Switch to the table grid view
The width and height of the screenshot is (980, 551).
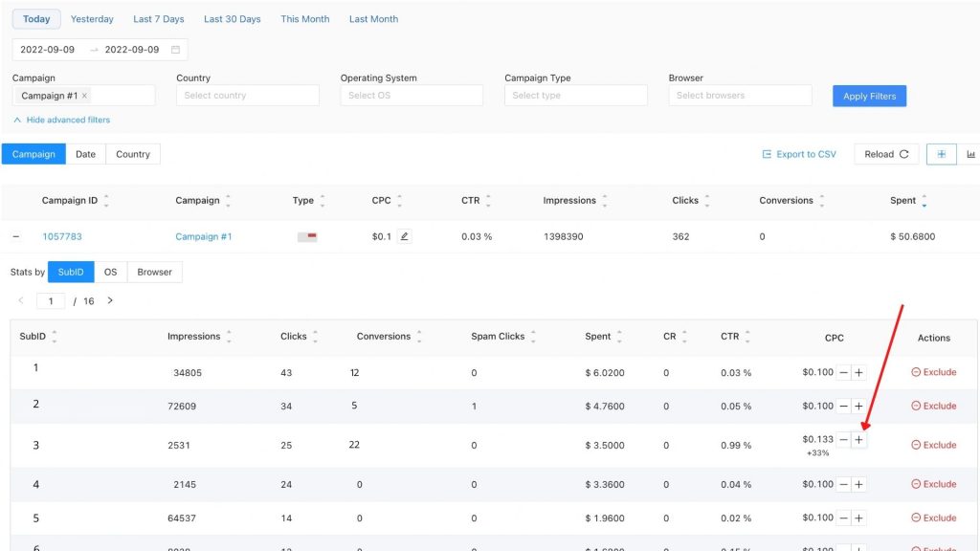[x=941, y=154]
